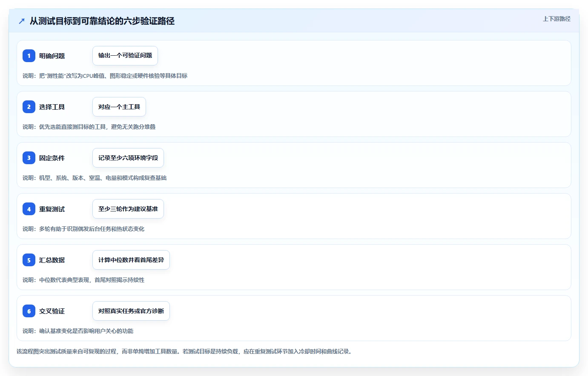Click the step name '重复测试'
The image size is (588, 376).
(52, 209)
